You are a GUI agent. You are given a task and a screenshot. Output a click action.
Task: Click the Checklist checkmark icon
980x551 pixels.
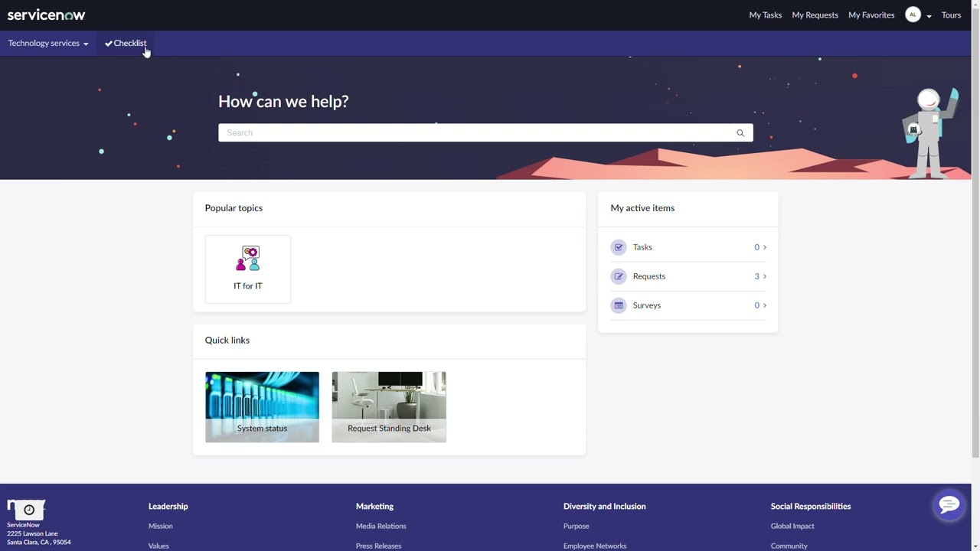point(109,43)
